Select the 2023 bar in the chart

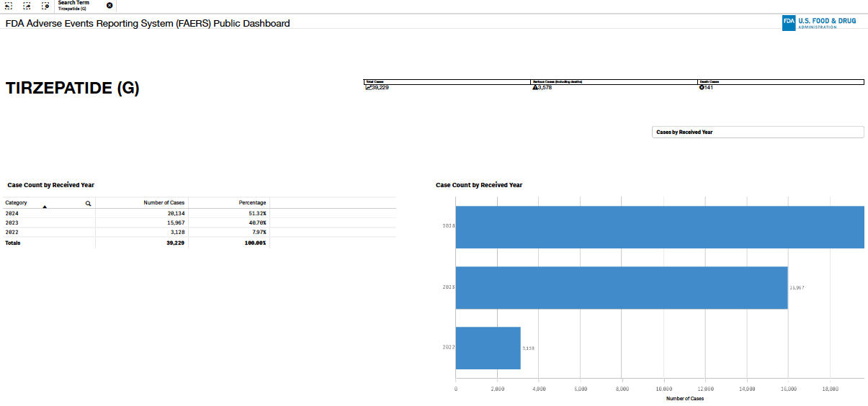click(x=622, y=288)
